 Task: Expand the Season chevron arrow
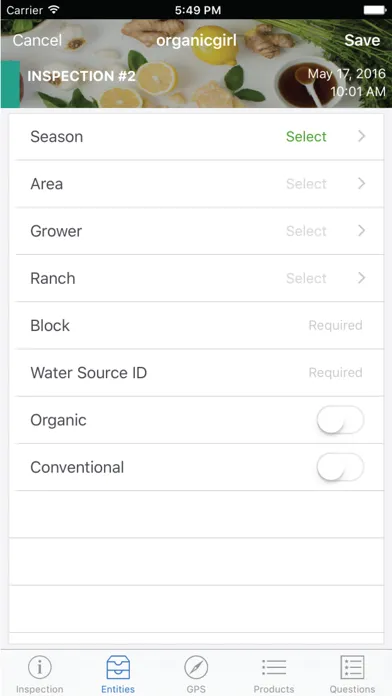(362, 136)
